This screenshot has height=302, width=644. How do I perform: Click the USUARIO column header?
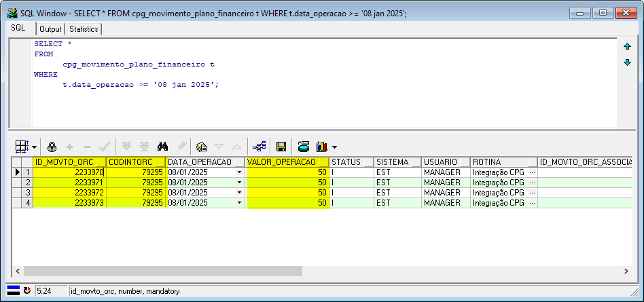pos(446,162)
